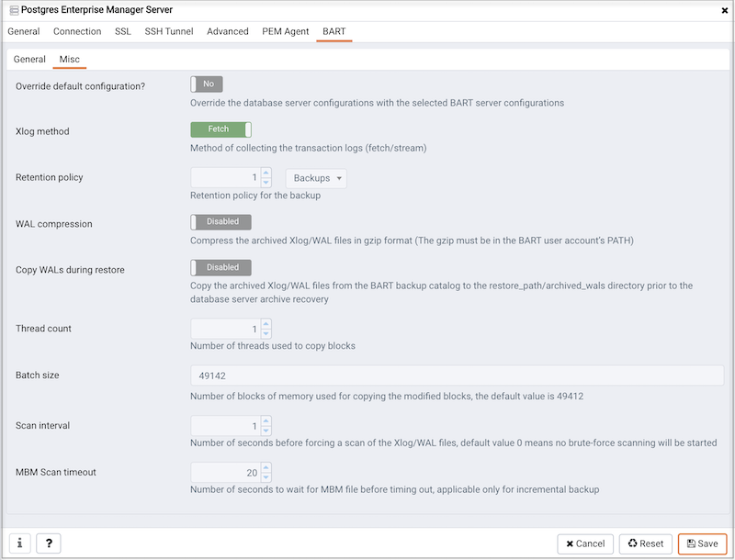Screen dimensions: 735x560
Task: Increase Retention policy value with up arrow
Action: tap(266, 173)
